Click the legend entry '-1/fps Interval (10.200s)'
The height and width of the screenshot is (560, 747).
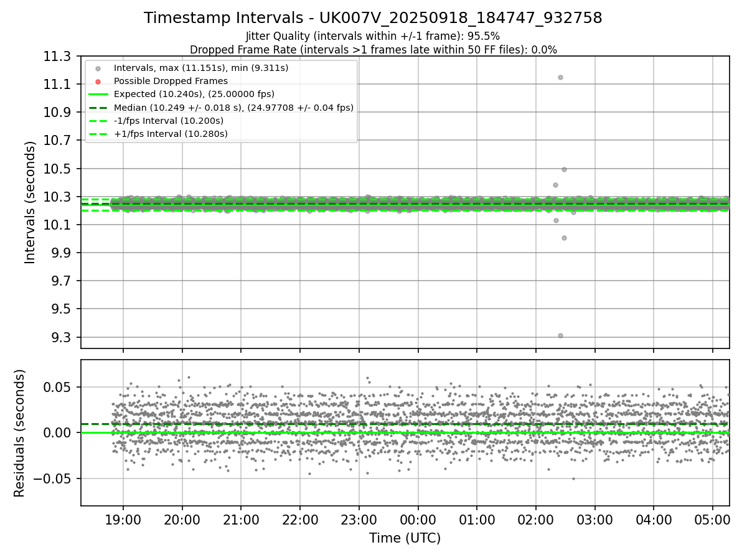(x=169, y=121)
